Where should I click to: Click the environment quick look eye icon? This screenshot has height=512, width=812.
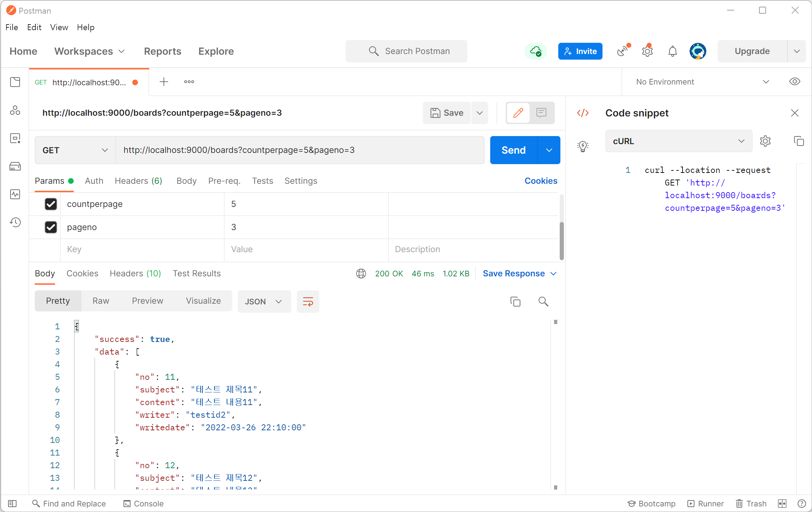tap(794, 82)
